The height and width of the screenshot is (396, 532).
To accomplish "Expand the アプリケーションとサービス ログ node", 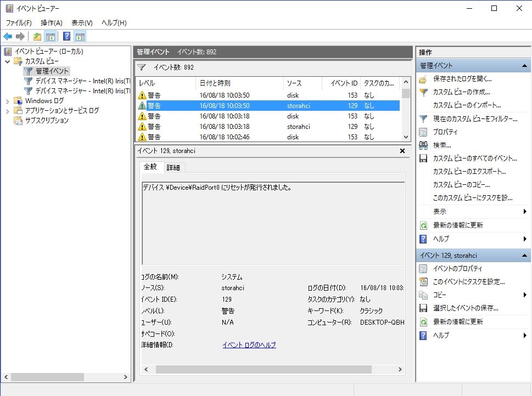I will click(x=8, y=111).
